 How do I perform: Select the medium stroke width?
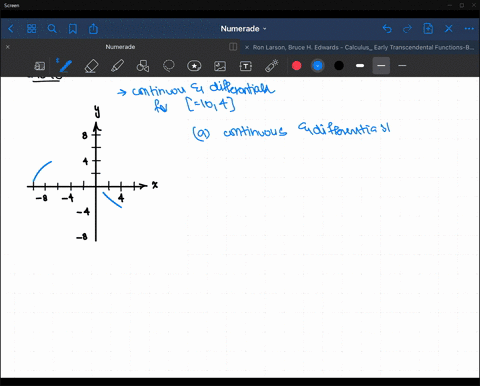click(381, 66)
